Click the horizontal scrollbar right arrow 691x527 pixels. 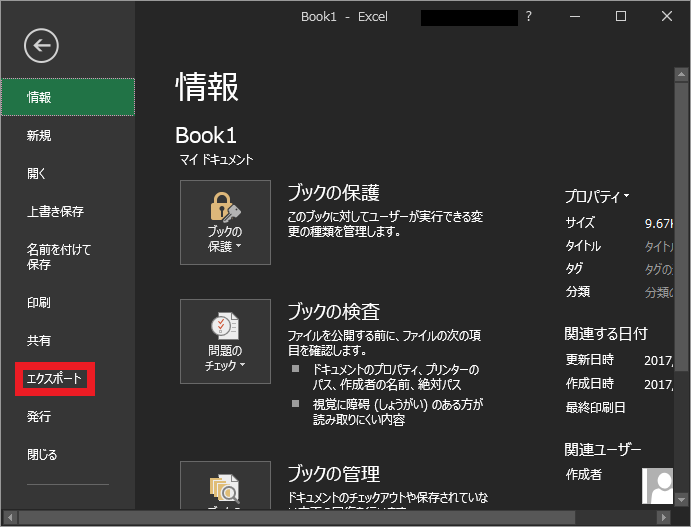(x=663, y=517)
